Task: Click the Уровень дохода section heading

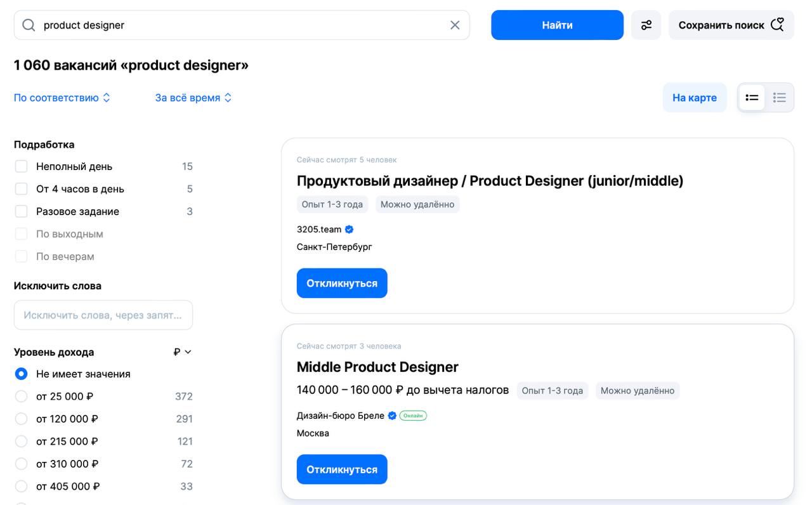Action: [54, 352]
